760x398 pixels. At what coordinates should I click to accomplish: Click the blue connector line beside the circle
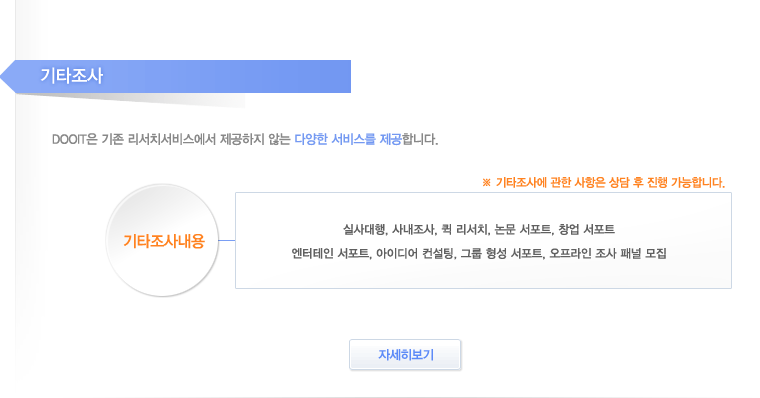226,240
